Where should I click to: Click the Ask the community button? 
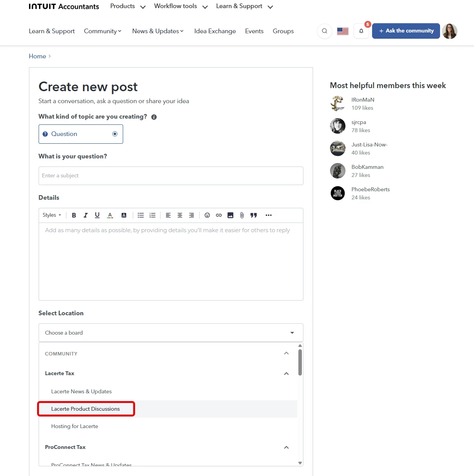click(x=406, y=31)
